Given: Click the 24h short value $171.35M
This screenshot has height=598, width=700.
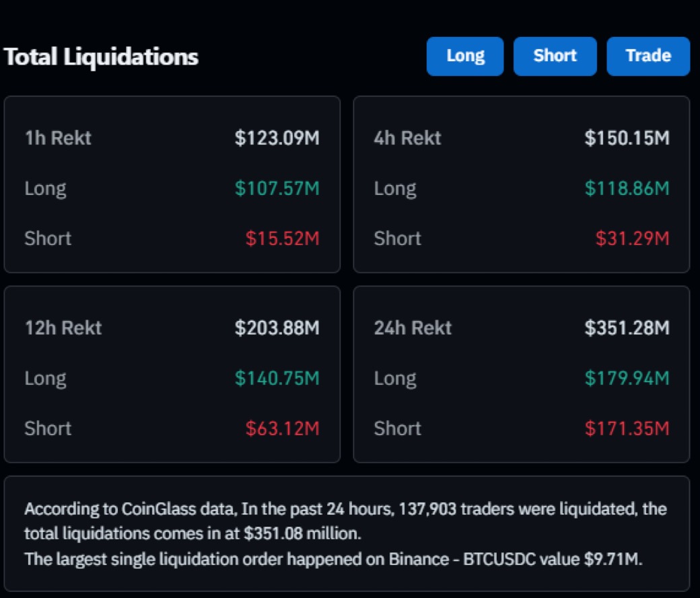Looking at the screenshot, I should click(627, 428).
